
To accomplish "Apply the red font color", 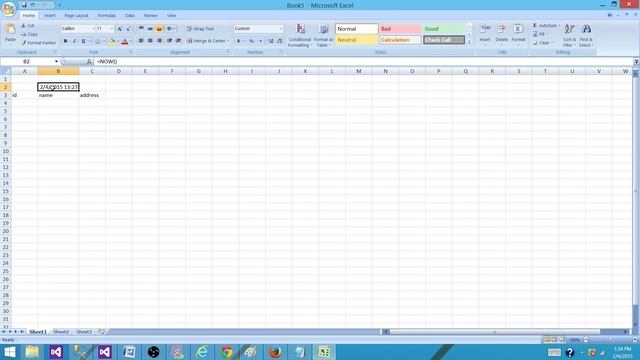I will pyautogui.click(x=125, y=41).
